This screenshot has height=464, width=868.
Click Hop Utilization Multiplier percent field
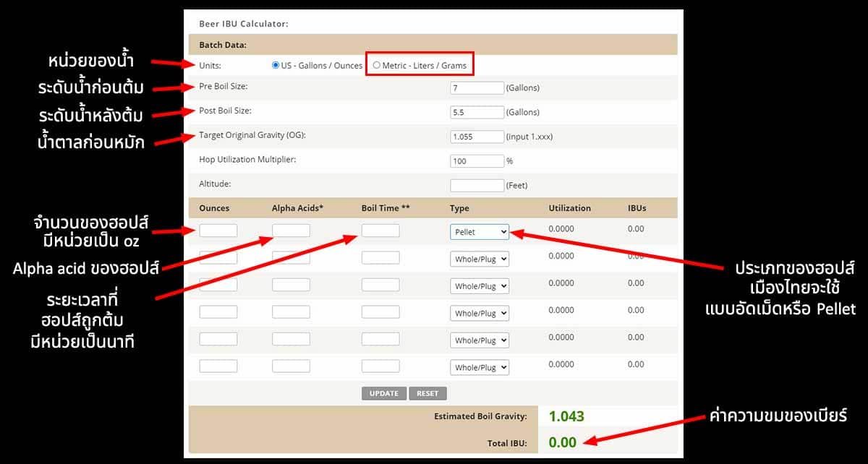click(477, 161)
